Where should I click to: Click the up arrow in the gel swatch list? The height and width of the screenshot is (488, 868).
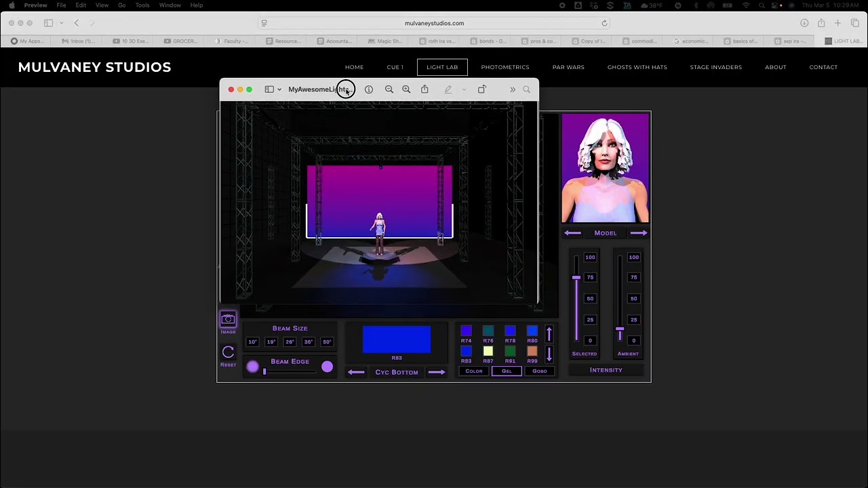point(549,333)
